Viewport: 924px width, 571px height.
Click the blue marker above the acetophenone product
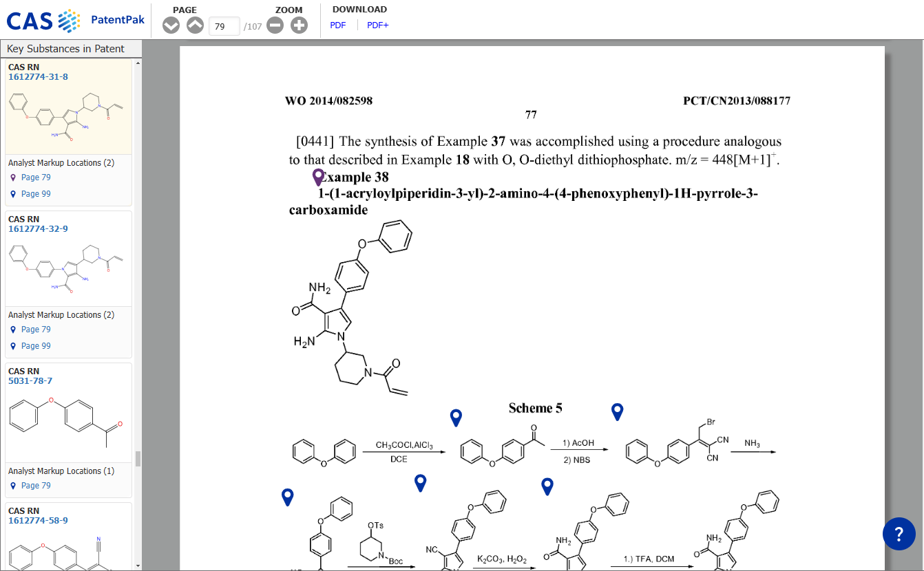[x=456, y=417]
